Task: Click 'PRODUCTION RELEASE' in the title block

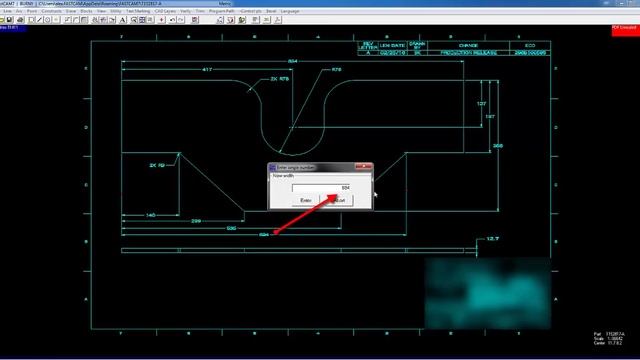Action: pyautogui.click(x=469, y=53)
